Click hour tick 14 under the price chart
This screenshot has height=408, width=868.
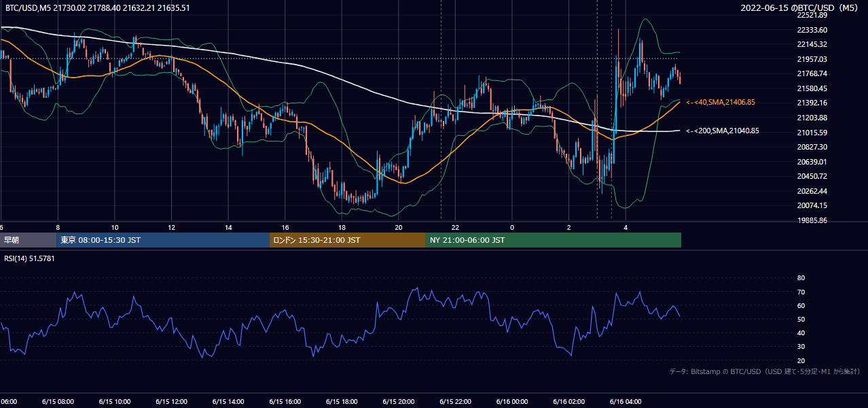[228, 227]
